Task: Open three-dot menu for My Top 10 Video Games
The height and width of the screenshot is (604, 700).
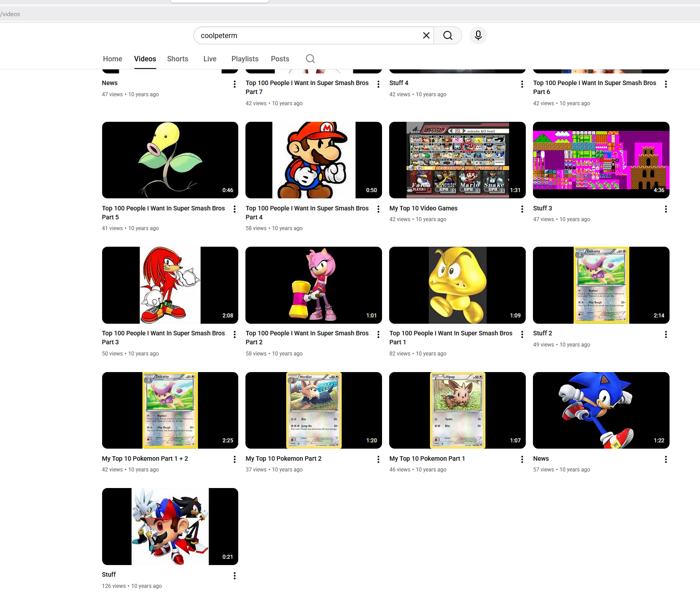Action: (x=522, y=209)
